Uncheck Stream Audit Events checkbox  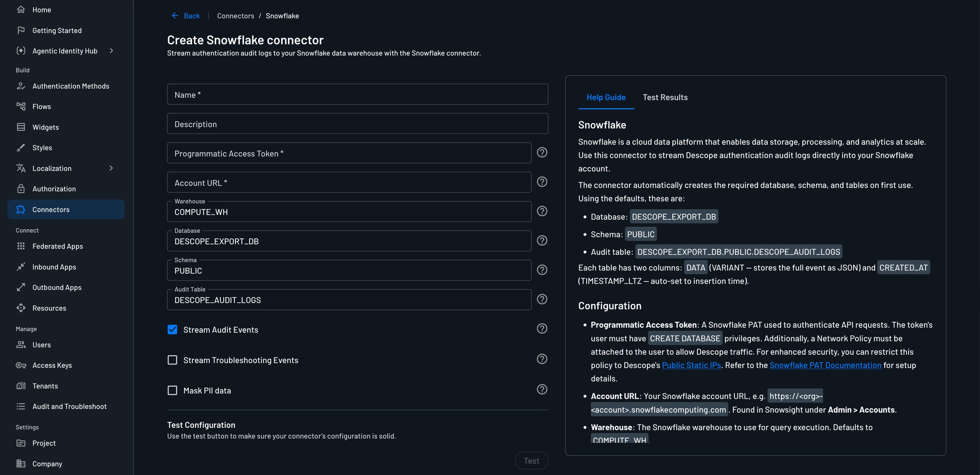pos(172,330)
